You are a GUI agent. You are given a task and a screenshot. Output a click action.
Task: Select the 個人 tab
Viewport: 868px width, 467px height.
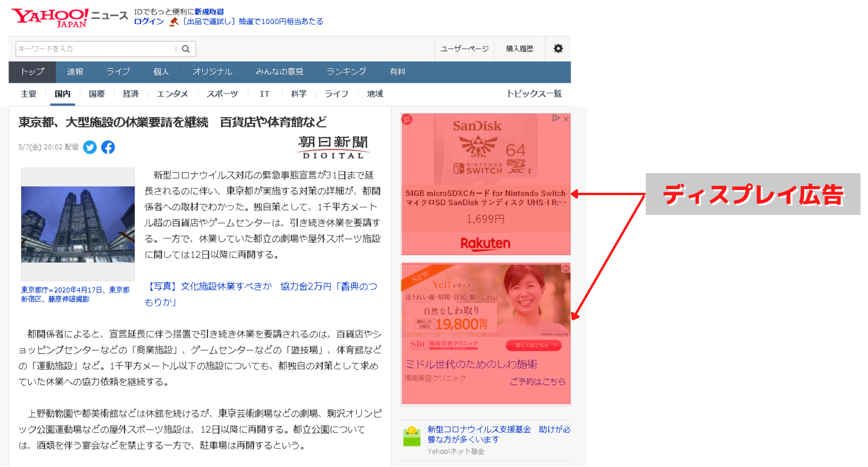(x=161, y=72)
